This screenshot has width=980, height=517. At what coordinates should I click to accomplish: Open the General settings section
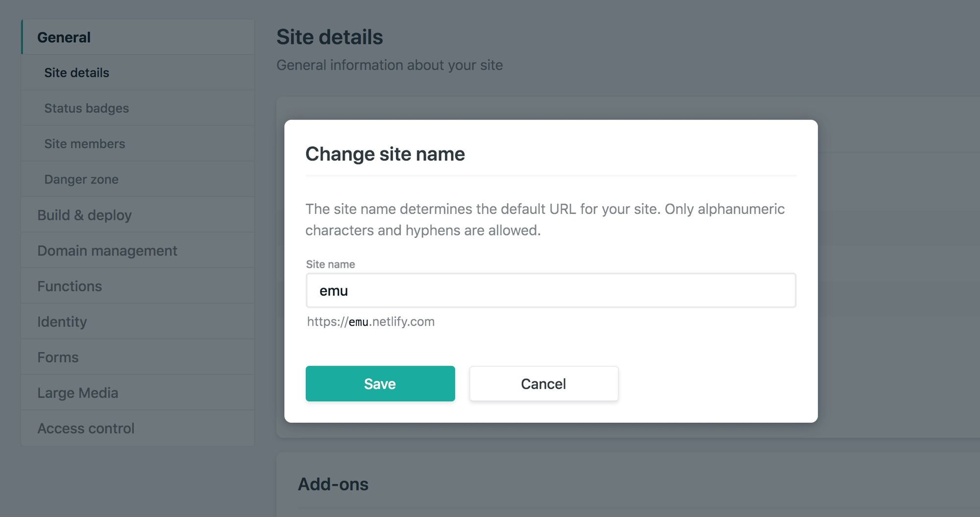coord(138,37)
